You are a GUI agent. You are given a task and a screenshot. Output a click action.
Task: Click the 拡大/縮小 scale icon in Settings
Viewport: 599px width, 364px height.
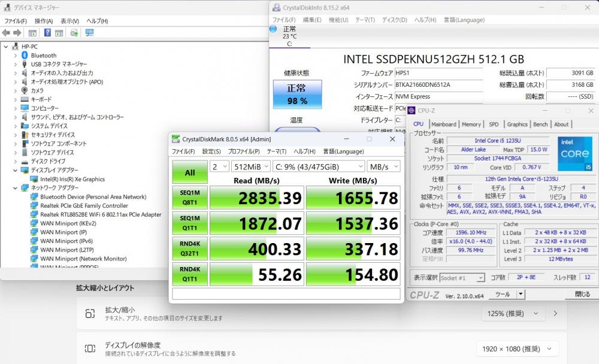90,314
